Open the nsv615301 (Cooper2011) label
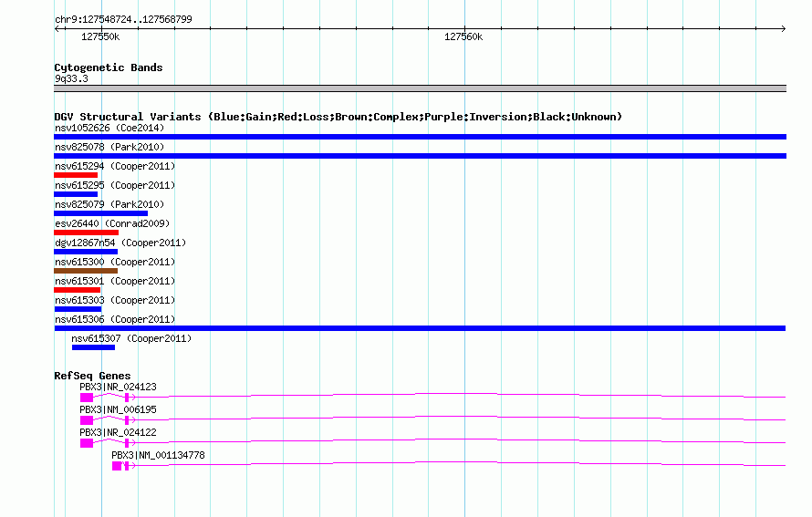The width and height of the screenshot is (812, 517). 115,281
